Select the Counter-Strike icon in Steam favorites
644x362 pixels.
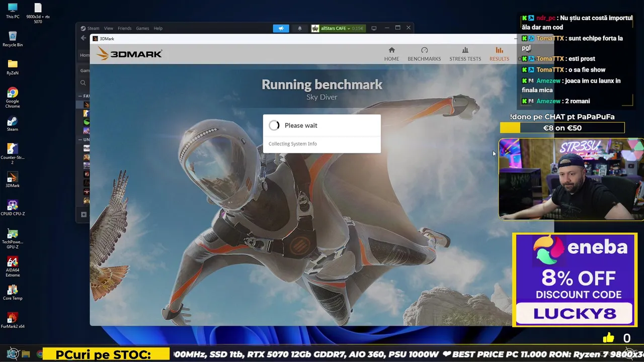pyautogui.click(x=87, y=114)
